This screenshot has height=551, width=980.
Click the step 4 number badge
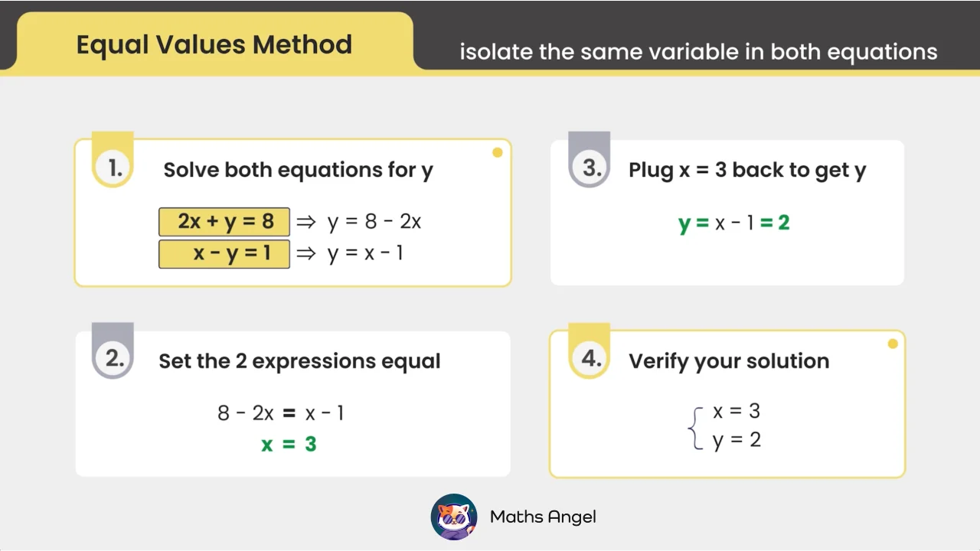coord(590,352)
